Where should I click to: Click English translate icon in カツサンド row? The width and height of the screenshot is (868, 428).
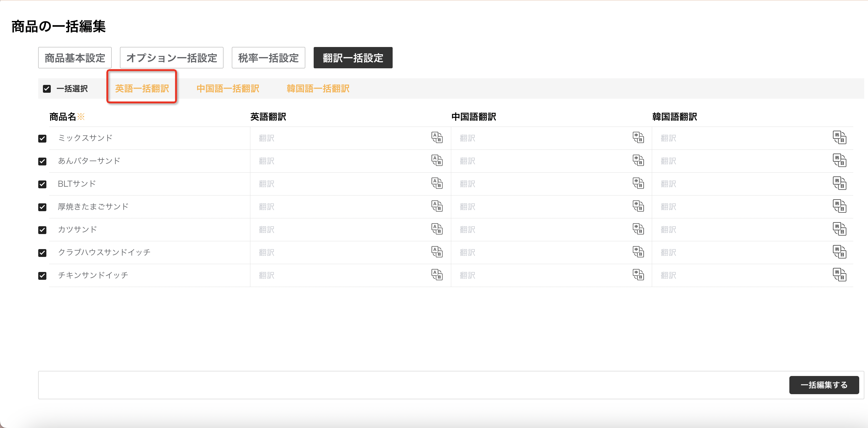coord(437,229)
